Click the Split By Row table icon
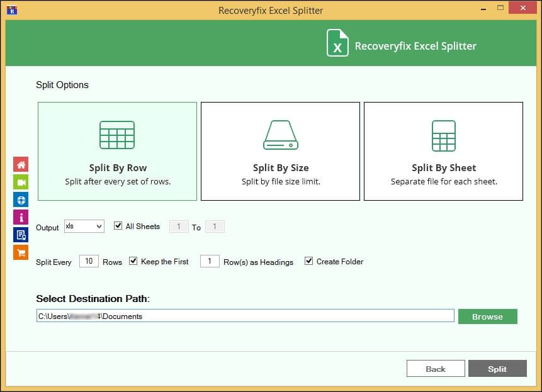This screenshot has height=392, width=542. pos(117,135)
